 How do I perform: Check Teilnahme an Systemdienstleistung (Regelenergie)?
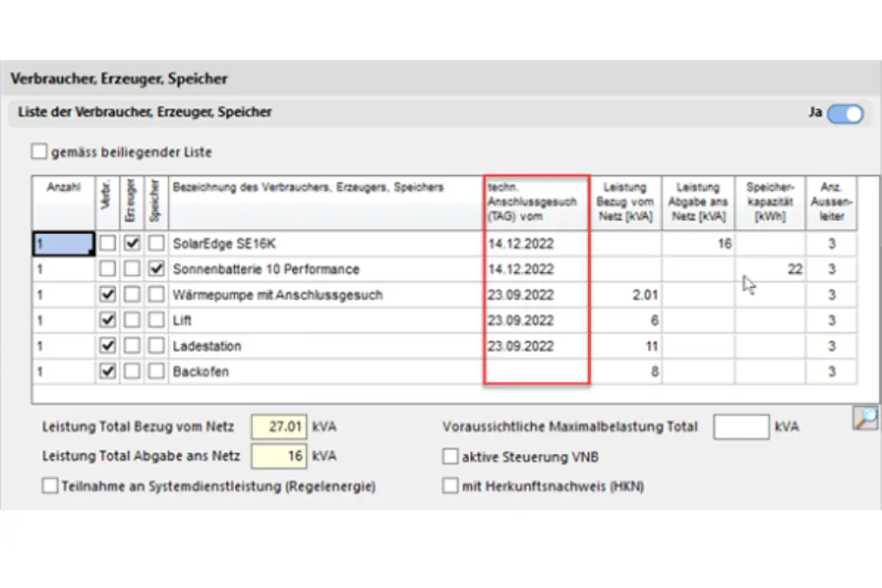click(50, 486)
